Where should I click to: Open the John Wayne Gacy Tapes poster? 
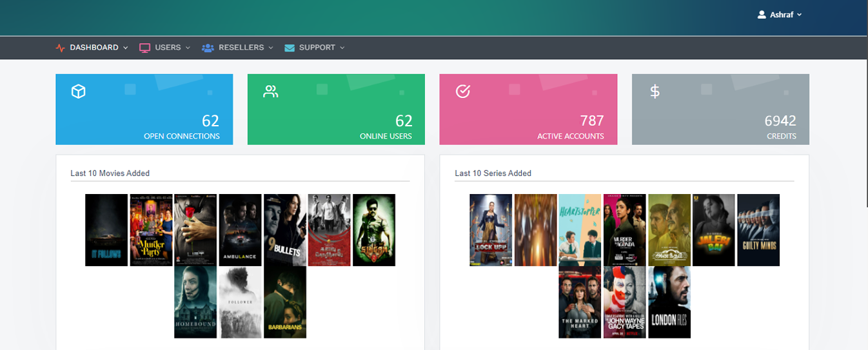pyautogui.click(x=624, y=302)
